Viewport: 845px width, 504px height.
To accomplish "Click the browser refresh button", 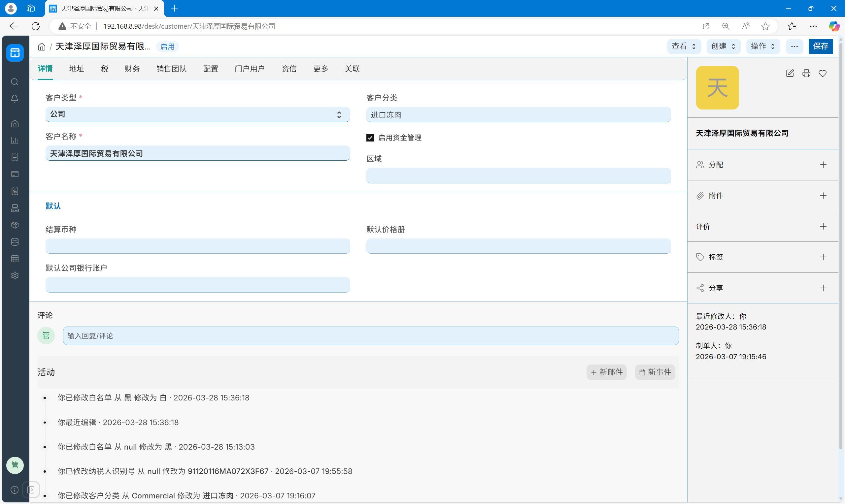I will coord(36,26).
